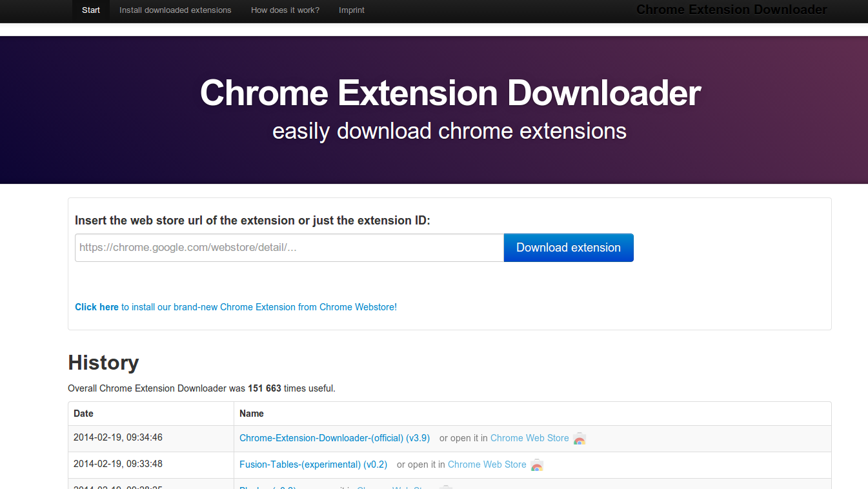Open Fusion-Tables-(experimental) (v0.2) history link
This screenshot has height=489, width=868.
coord(313,464)
